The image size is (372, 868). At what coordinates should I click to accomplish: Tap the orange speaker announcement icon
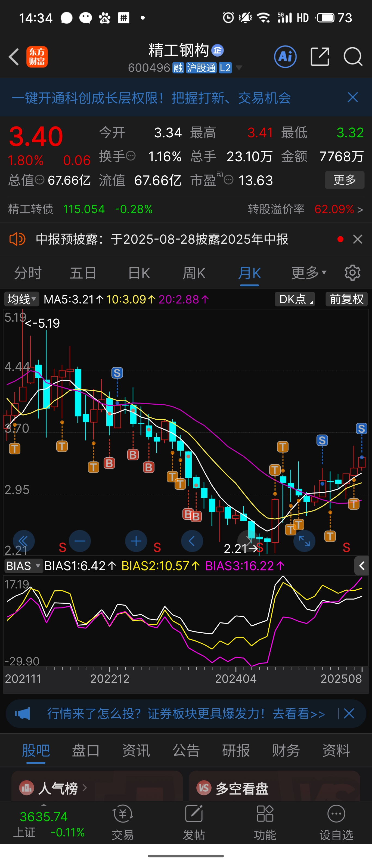point(17,239)
